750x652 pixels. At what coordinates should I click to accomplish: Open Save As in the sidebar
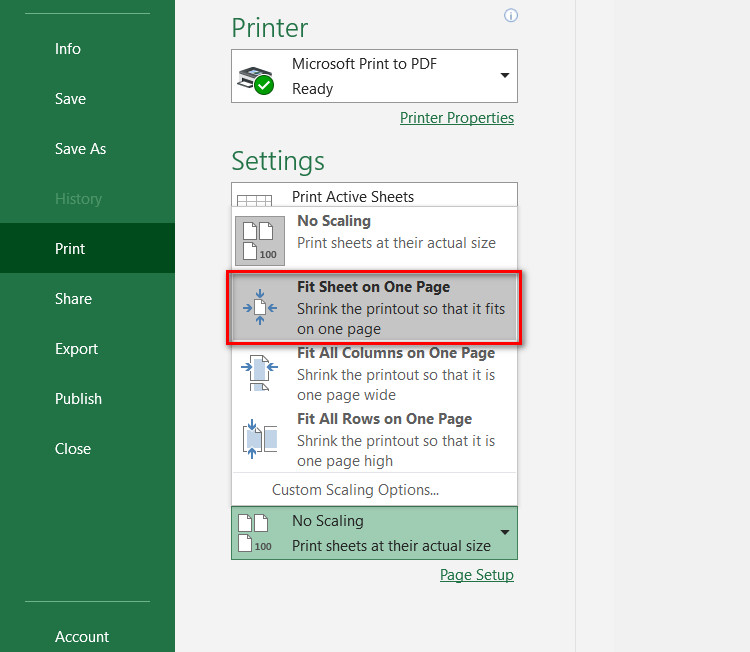click(80, 149)
